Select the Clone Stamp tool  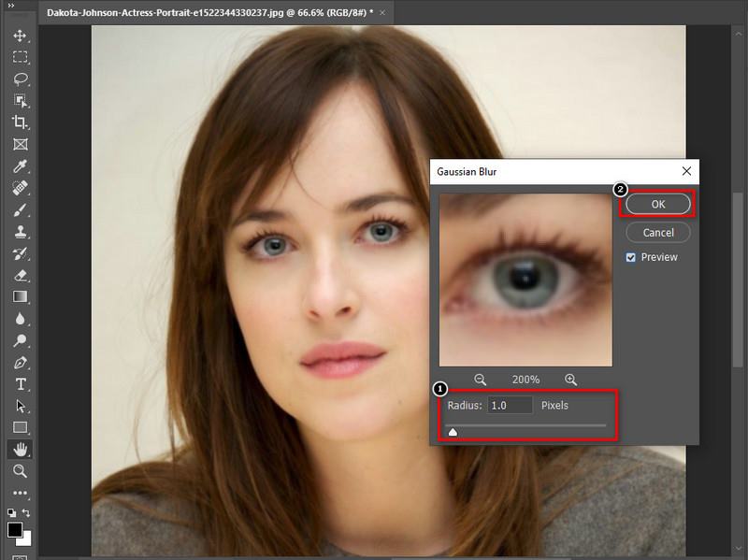click(20, 232)
